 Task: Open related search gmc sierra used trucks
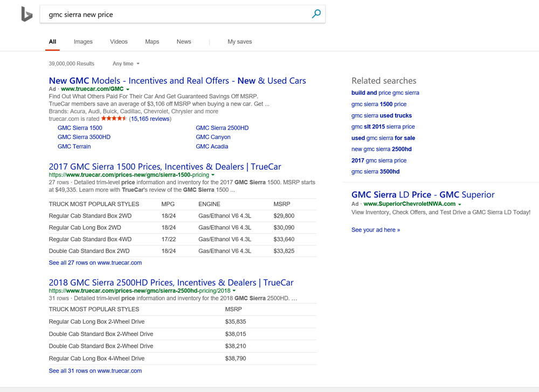[382, 115]
